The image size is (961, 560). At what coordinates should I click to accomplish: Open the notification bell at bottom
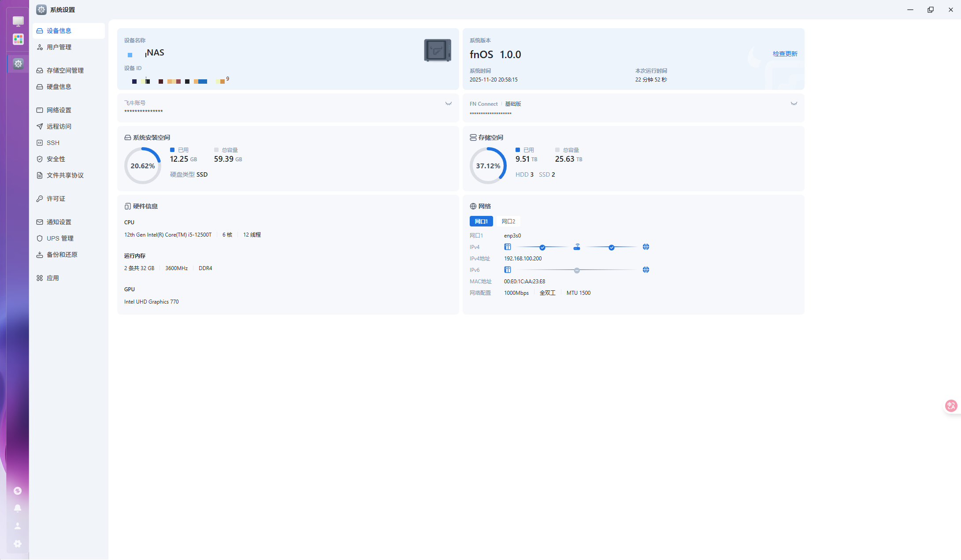coord(18,508)
